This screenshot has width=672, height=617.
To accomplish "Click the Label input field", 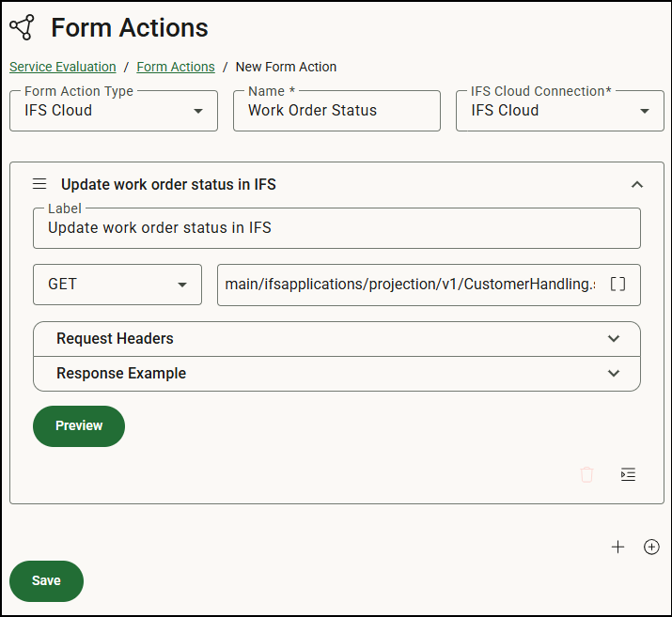I will [336, 228].
